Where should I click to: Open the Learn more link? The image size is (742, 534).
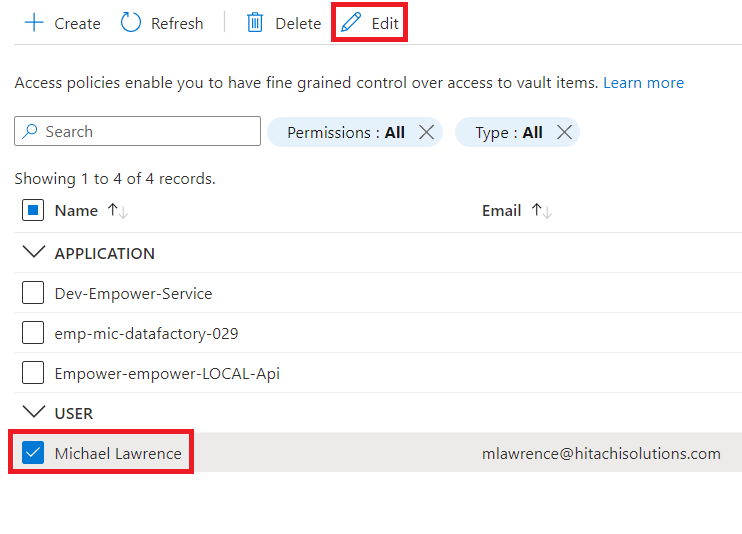644,83
